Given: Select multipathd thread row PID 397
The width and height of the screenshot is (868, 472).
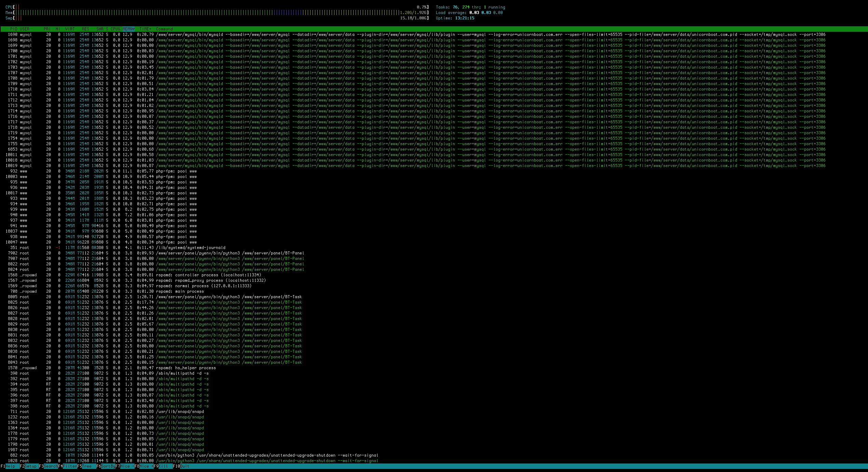Looking at the screenshot, I should [x=434, y=401].
